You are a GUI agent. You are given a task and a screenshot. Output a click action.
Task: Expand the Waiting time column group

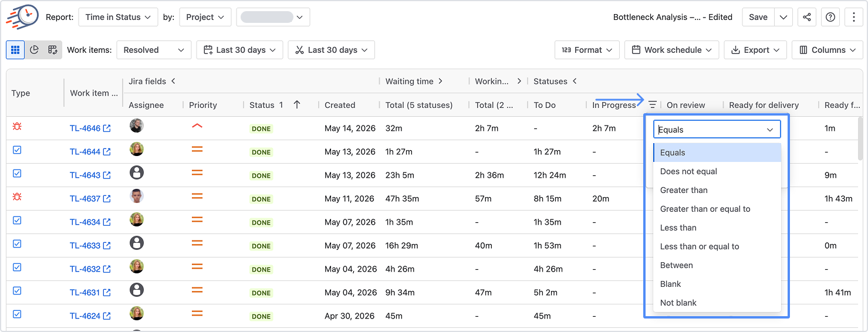pos(441,81)
